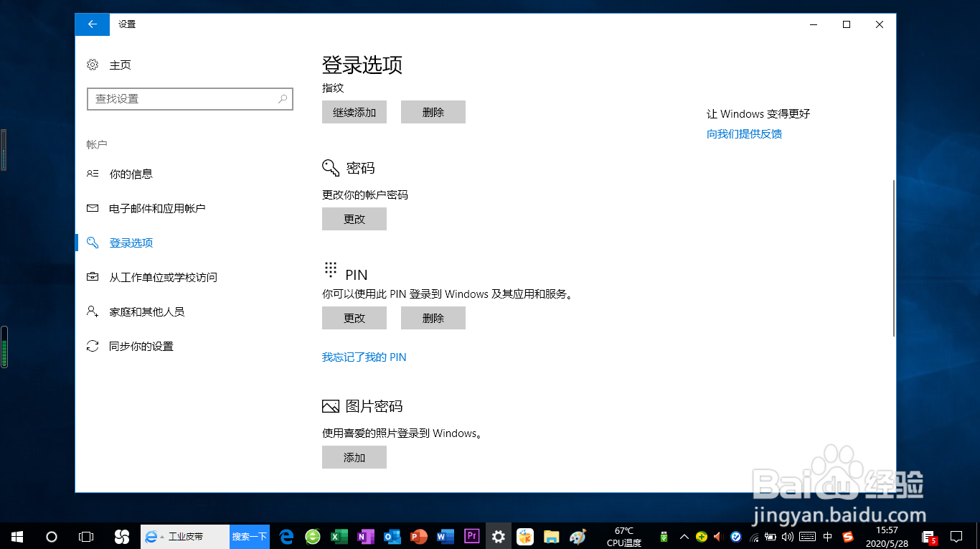The height and width of the screenshot is (549, 980).
Task: Open 我忘记了我的 PIN link
Action: coord(364,357)
